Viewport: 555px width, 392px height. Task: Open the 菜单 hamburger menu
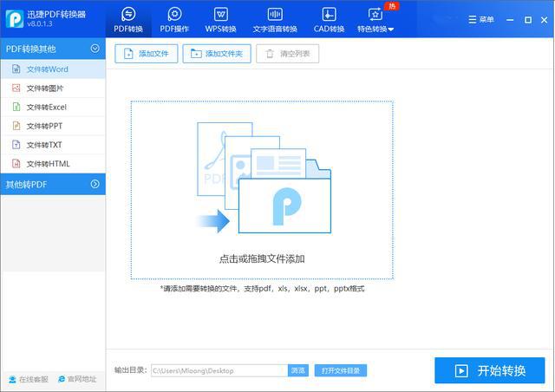481,19
